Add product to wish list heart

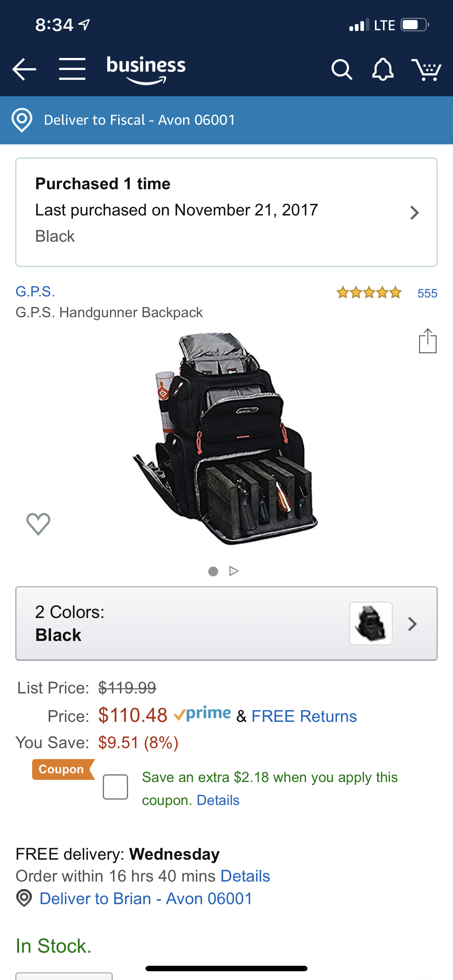point(38,524)
